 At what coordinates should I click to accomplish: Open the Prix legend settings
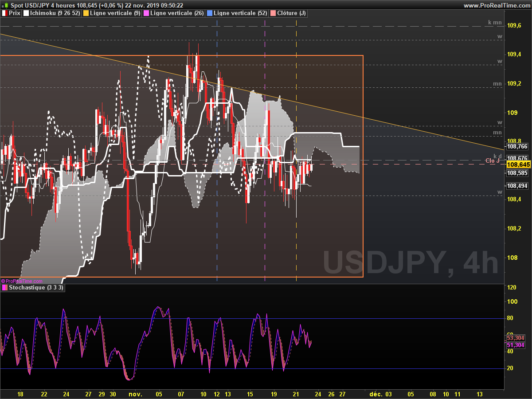[12, 13]
